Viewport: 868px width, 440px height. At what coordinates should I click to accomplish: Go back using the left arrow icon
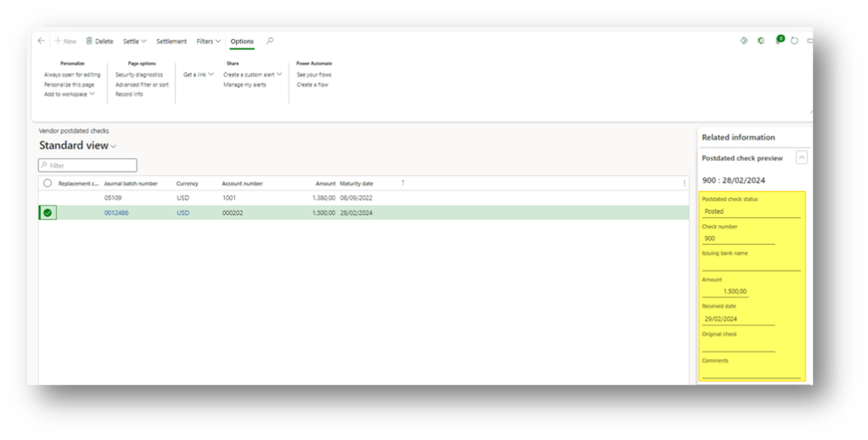coord(42,41)
